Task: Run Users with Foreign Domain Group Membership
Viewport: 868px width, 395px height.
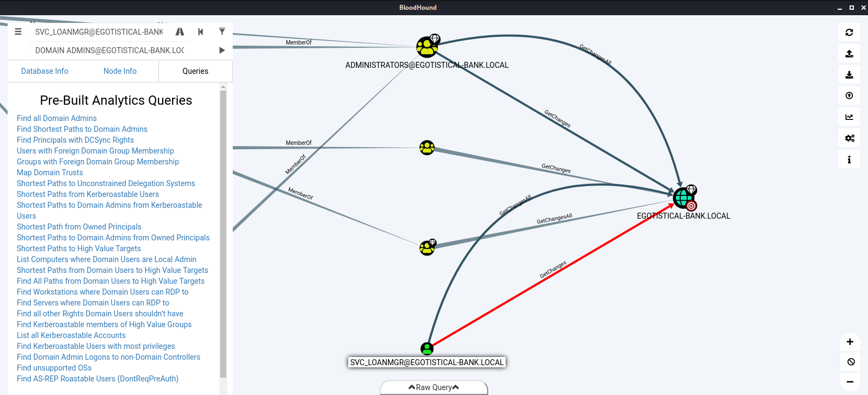Action: coord(95,151)
